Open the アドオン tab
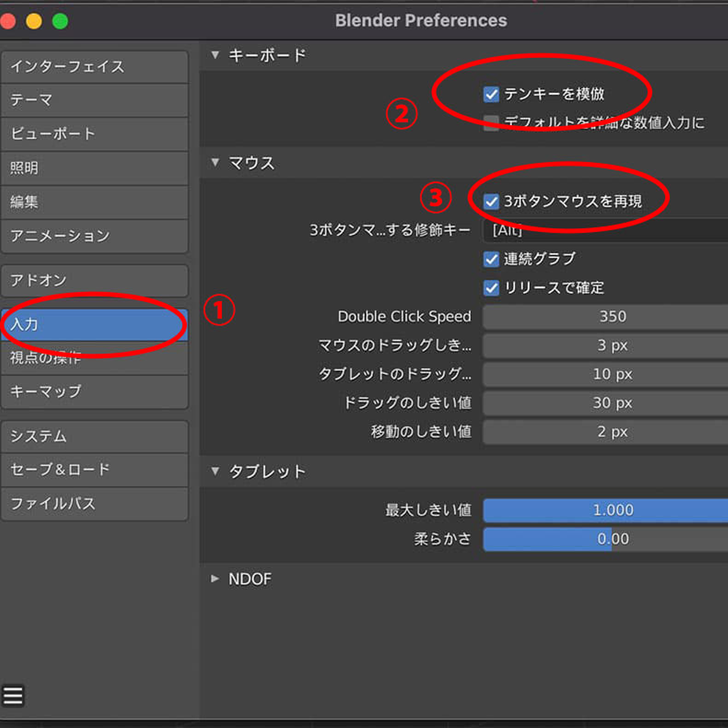This screenshot has height=728, width=728. click(x=95, y=281)
